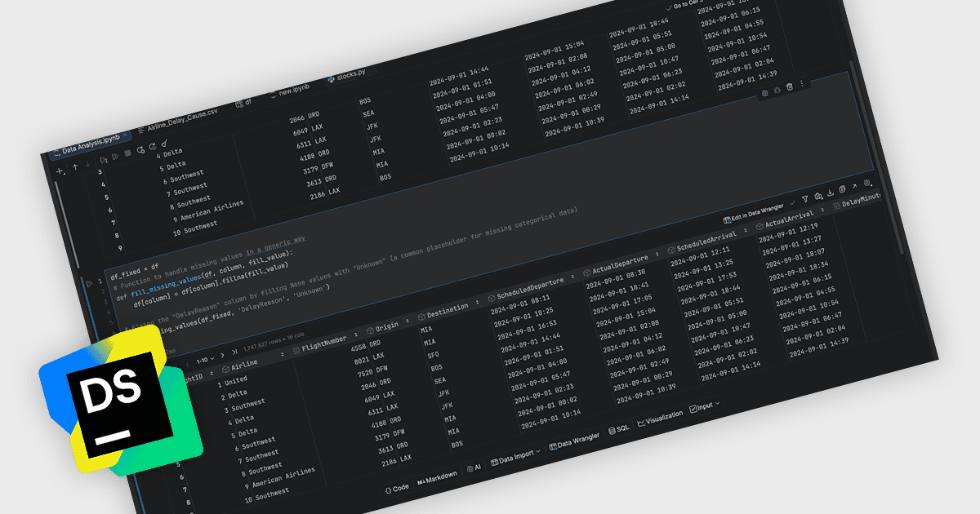Open AI actions for the table output
Image resolution: width=980 pixels, height=514 pixels.
click(x=866, y=183)
